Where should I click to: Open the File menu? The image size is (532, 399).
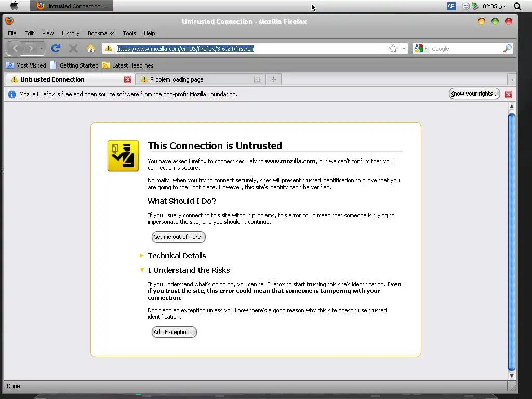(x=12, y=33)
